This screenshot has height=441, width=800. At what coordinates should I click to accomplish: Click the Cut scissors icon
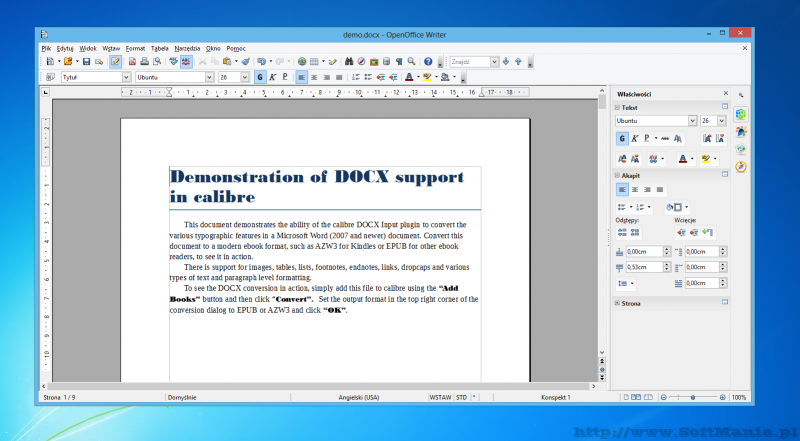tap(203, 62)
